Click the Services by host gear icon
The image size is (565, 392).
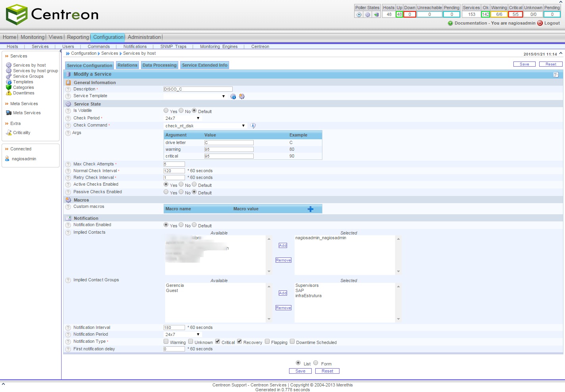[9, 65]
